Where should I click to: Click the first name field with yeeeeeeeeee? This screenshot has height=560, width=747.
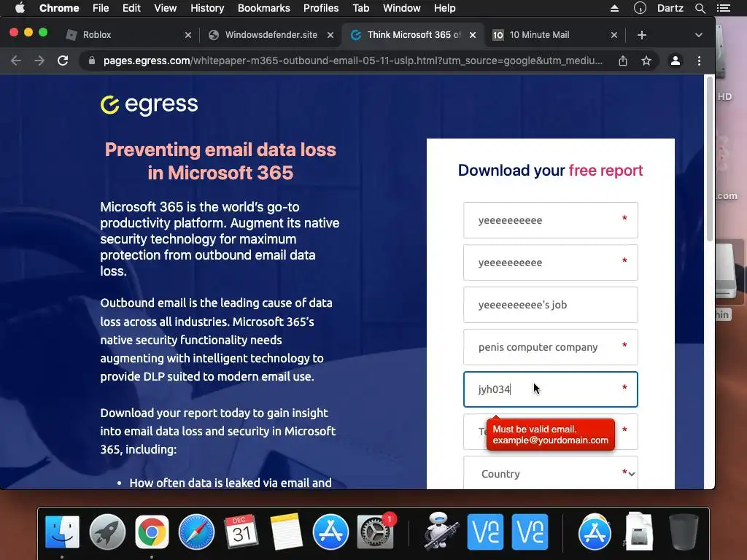[550, 220]
